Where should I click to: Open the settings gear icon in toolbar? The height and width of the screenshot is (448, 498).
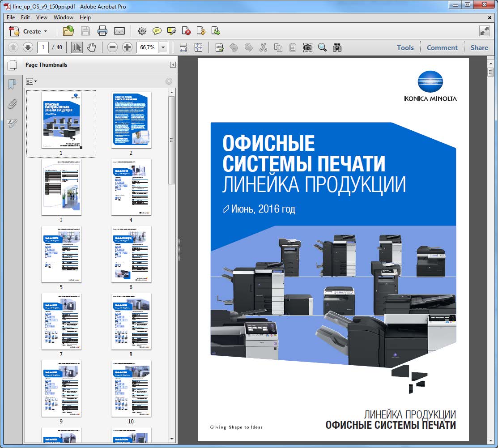[x=142, y=31]
